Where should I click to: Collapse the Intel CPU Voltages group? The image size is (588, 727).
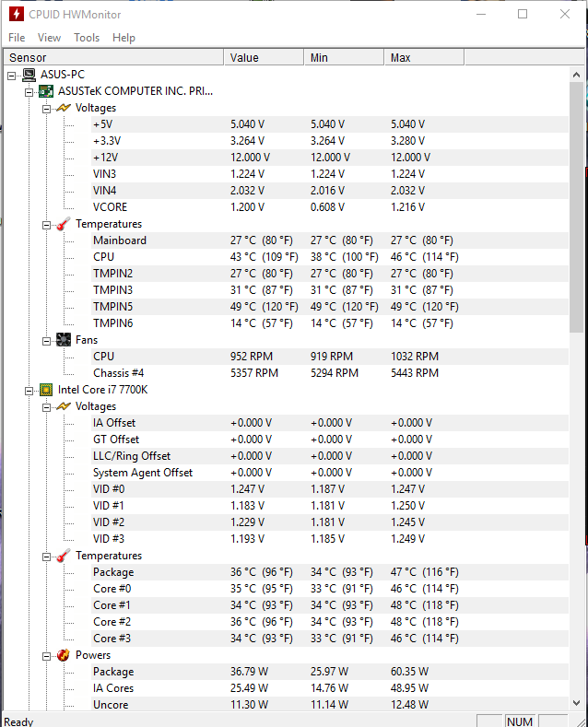click(x=46, y=407)
